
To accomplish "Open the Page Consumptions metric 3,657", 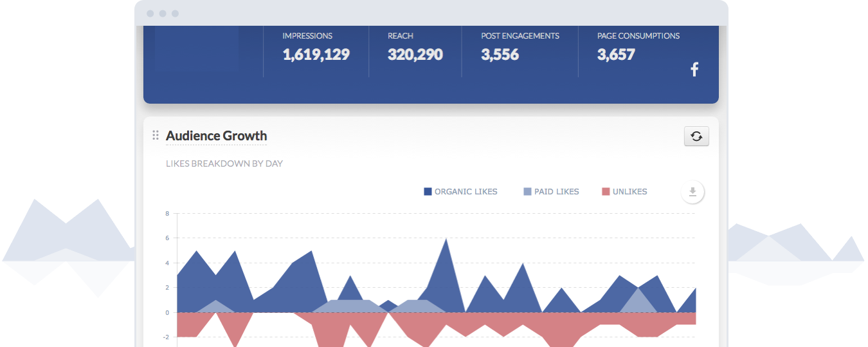I will pyautogui.click(x=615, y=55).
